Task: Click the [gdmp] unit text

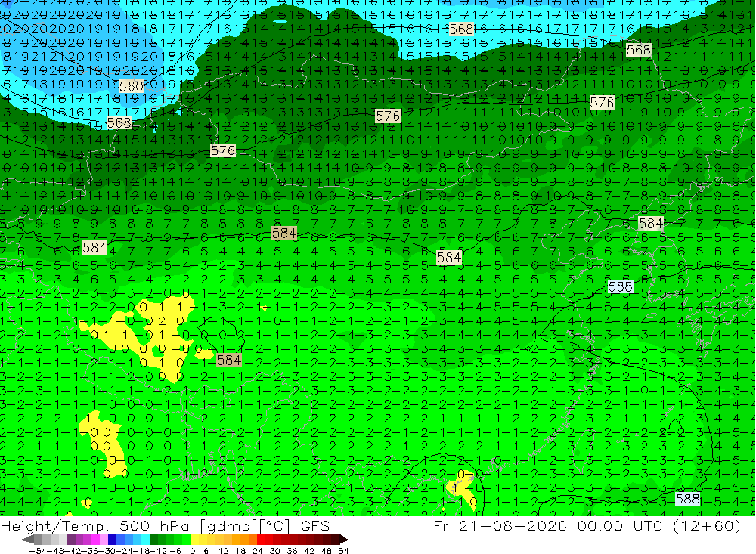Action: [228, 527]
